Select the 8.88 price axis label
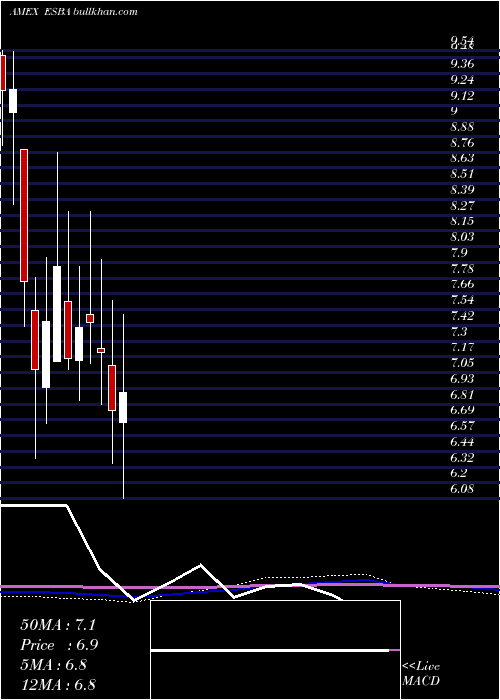500x700 pixels. point(462,127)
